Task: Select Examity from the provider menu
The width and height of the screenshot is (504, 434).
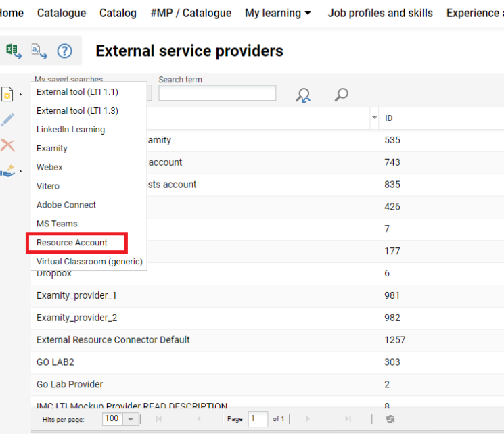Action: [x=51, y=149]
